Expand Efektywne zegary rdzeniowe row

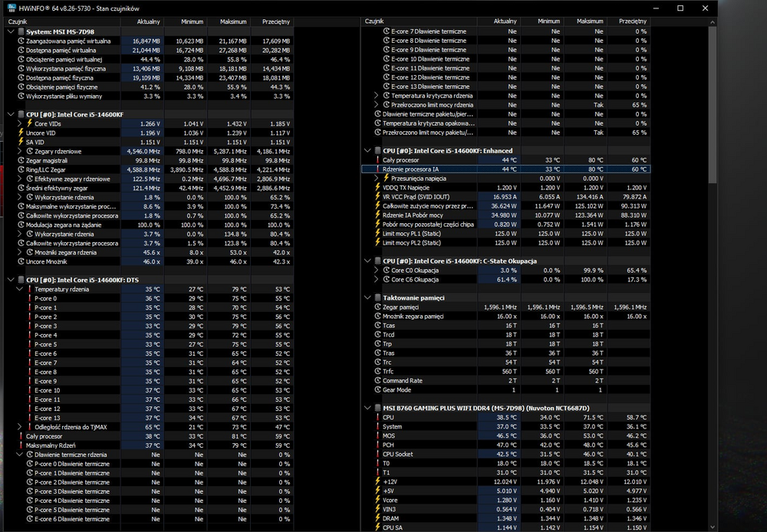[20, 179]
